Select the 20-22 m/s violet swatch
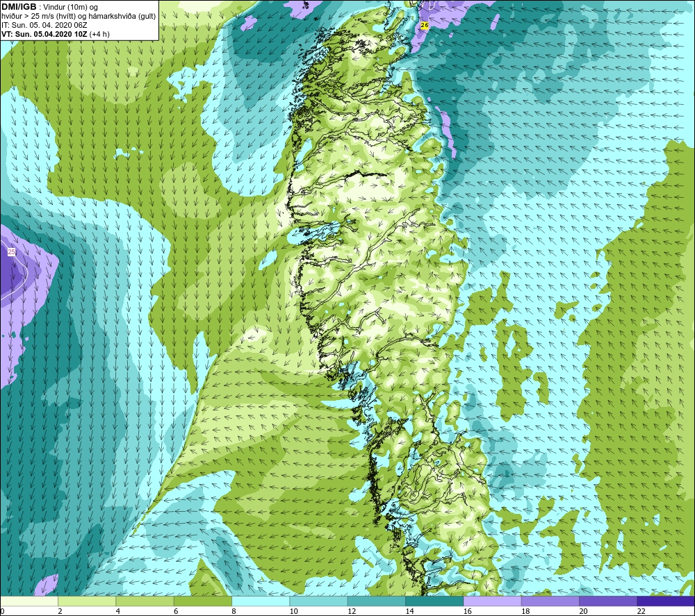Viewport: 695px width, 616px height. (608, 601)
